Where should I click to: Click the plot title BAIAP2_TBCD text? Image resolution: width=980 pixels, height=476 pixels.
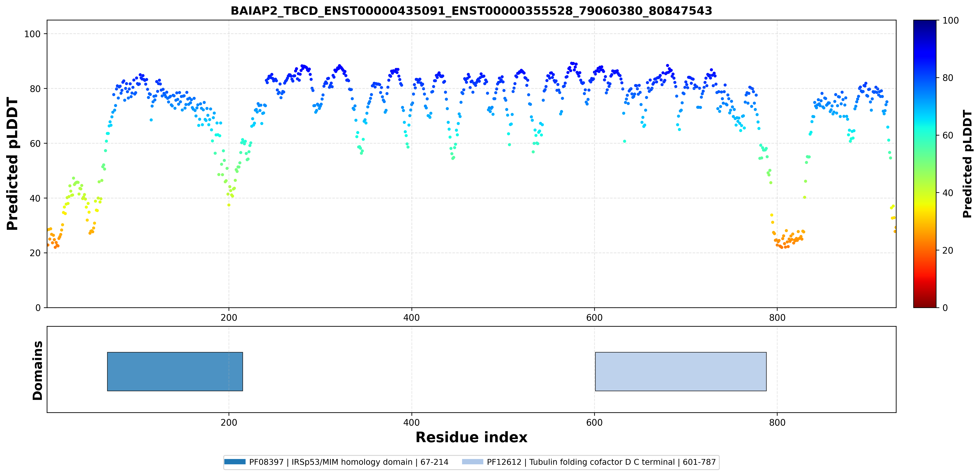pyautogui.click(x=471, y=11)
